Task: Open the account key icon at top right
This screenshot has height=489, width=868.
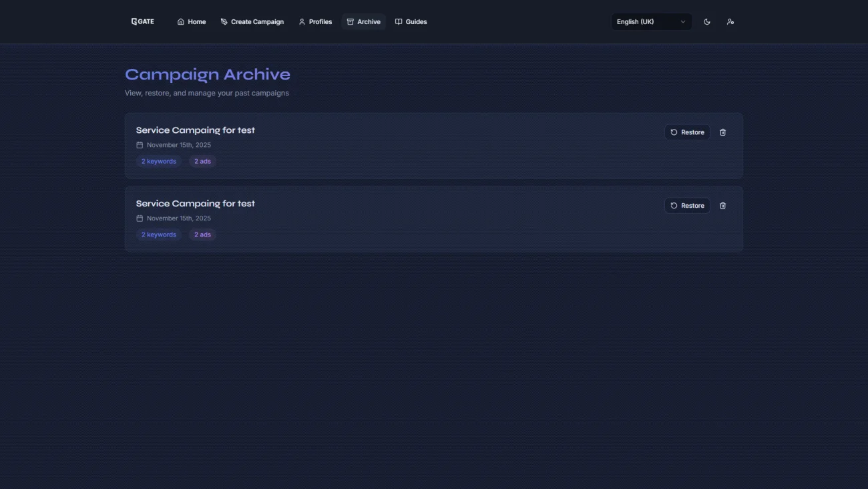Action: pos(730,21)
